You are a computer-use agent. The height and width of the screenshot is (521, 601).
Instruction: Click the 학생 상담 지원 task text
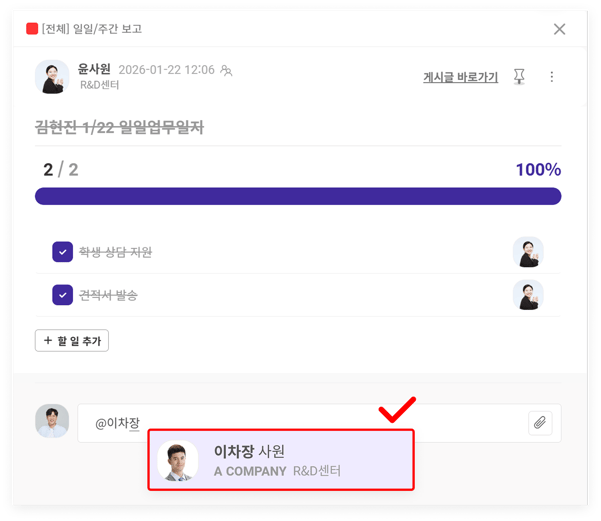[116, 252]
